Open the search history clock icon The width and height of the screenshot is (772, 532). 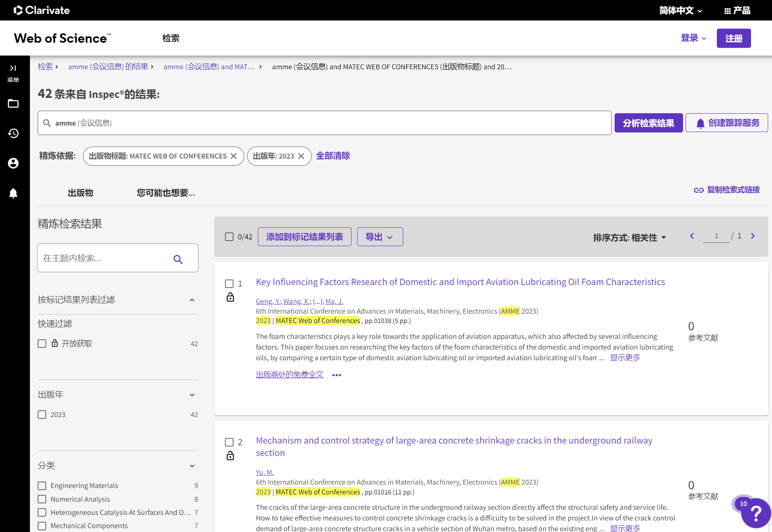(x=13, y=133)
